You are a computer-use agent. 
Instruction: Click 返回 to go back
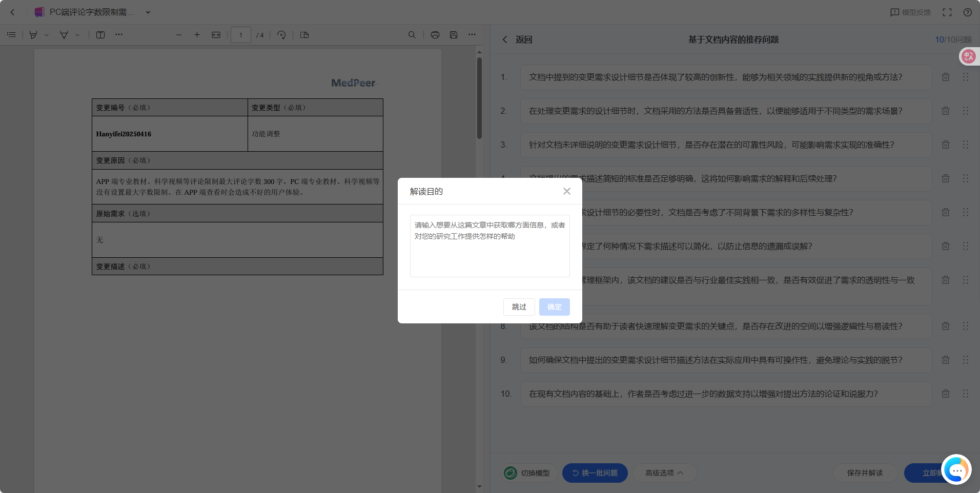(520, 39)
